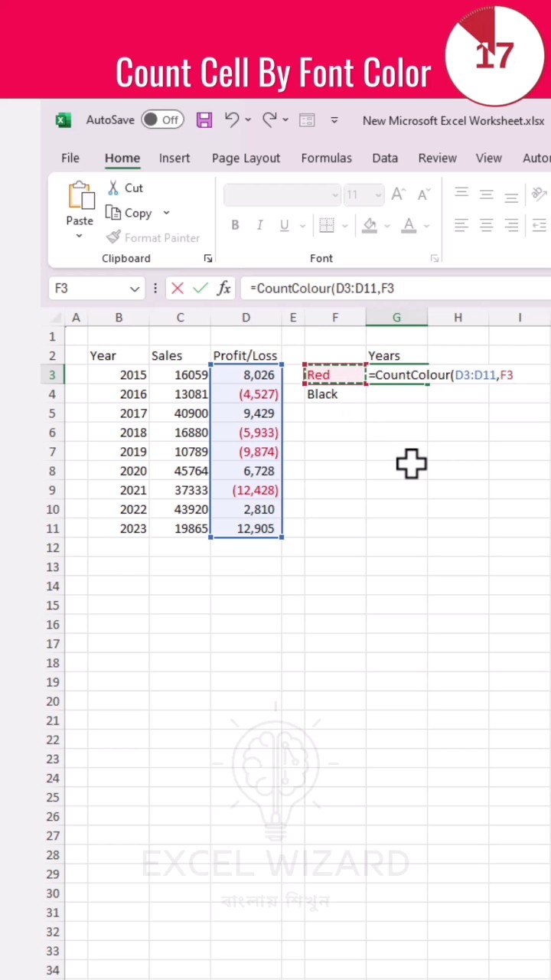The image size is (551, 980).
Task: Click the Copy button
Action: coord(129,213)
